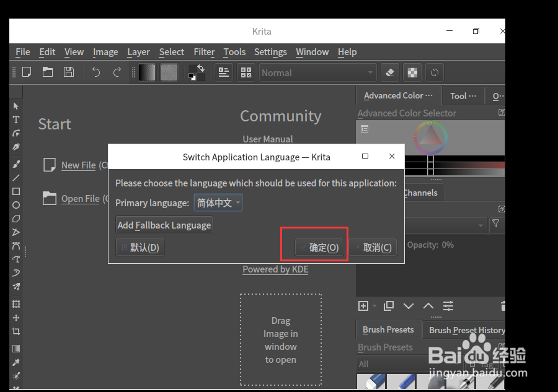The width and height of the screenshot is (558, 392).
Task: Open the brush presets grid chooser
Action: pyautogui.click(x=246, y=72)
